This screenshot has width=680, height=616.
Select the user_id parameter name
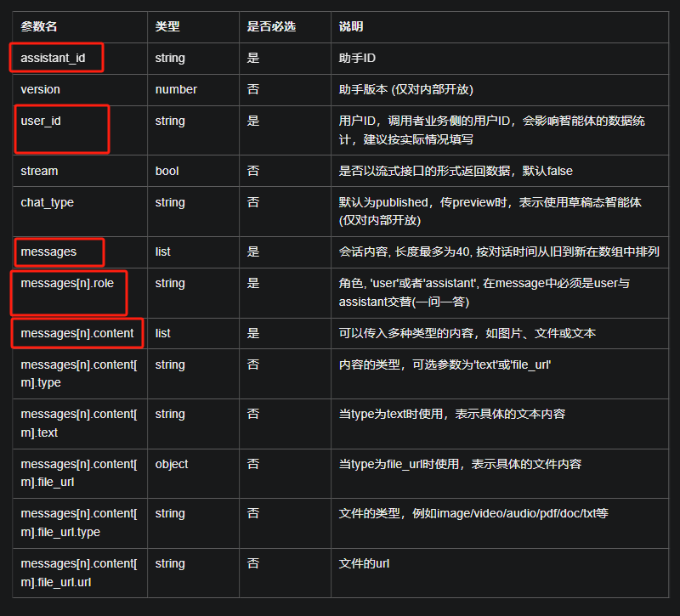point(41,121)
